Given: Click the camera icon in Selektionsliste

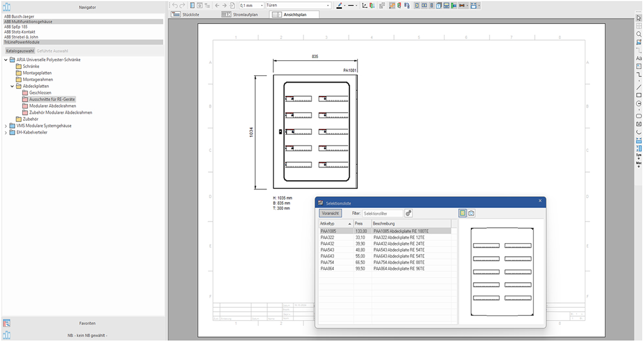Looking at the screenshot, I should pos(471,213).
